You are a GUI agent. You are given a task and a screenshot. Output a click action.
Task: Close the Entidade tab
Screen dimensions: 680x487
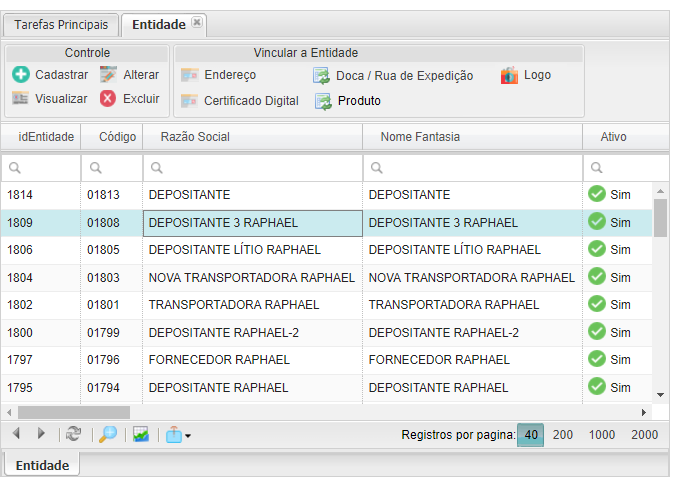pos(197,22)
